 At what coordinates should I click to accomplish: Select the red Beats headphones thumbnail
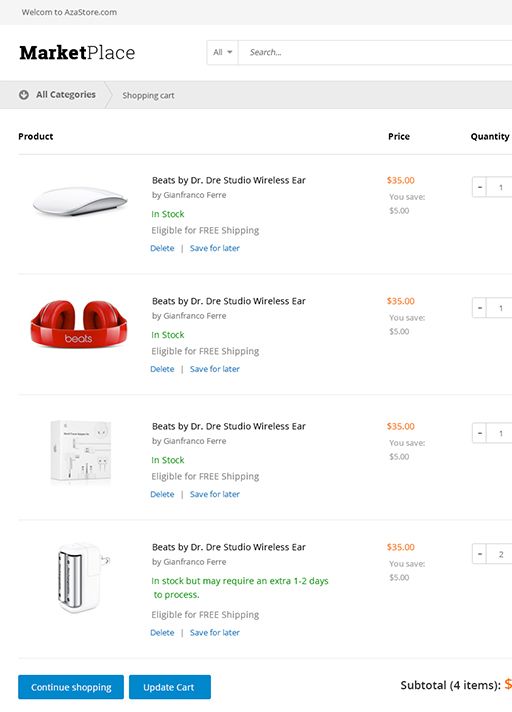79,323
